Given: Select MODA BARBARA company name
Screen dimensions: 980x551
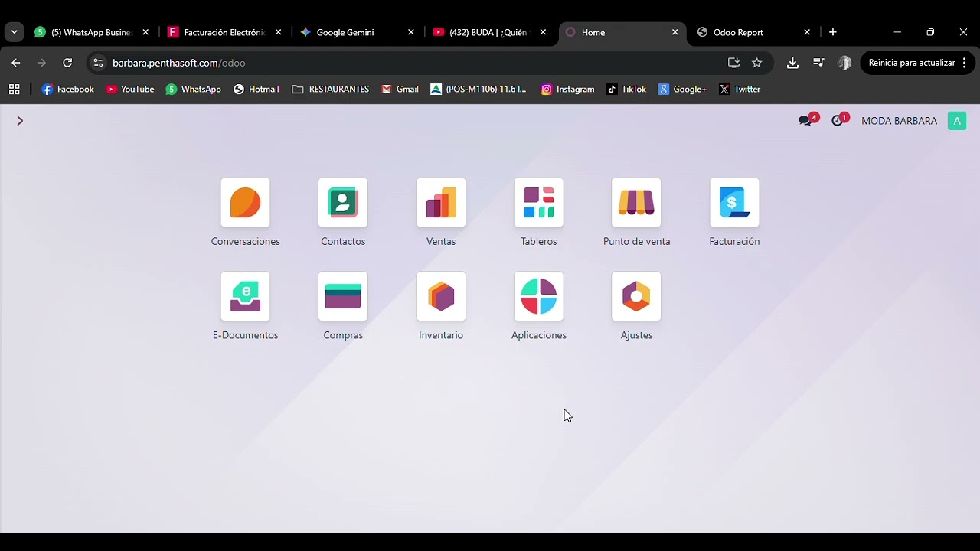Looking at the screenshot, I should coord(899,121).
